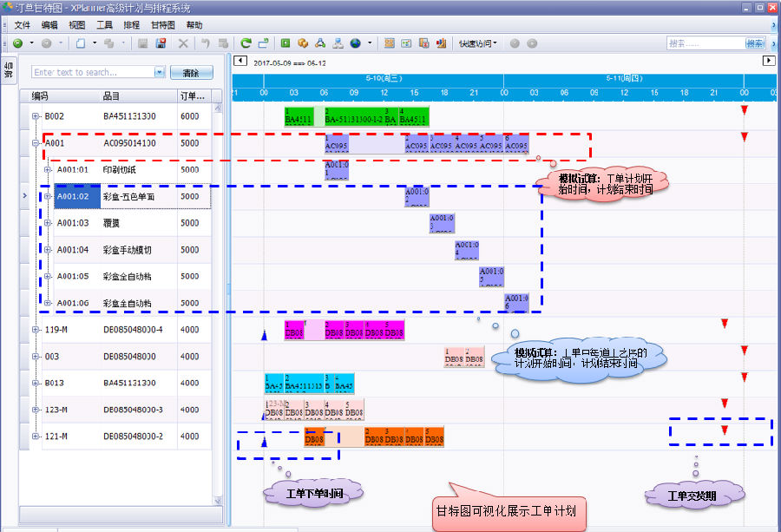Click the globe icon in the toolbar
This screenshot has width=781, height=532.
pyautogui.click(x=355, y=43)
